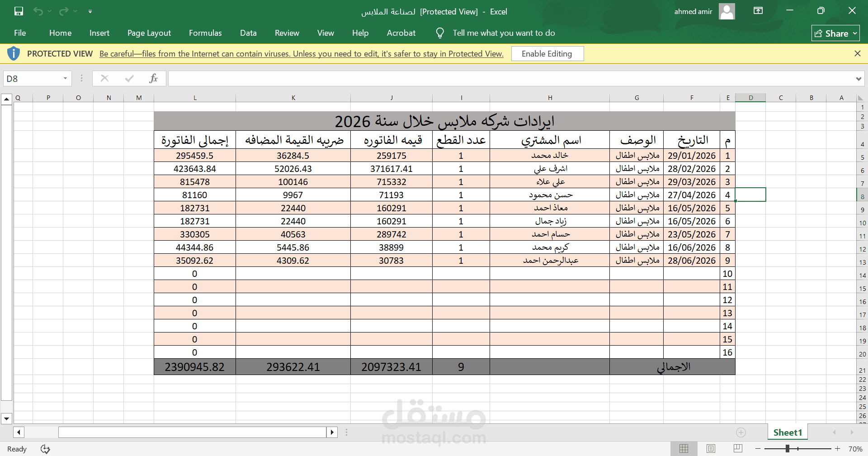Dismiss the Protected View message bar
This screenshot has height=456, width=868.
point(858,53)
